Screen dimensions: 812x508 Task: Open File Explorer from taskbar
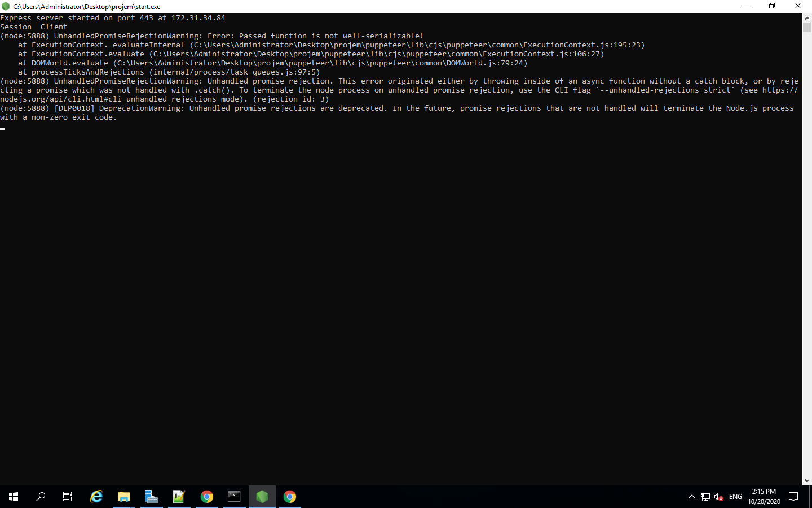click(x=124, y=497)
